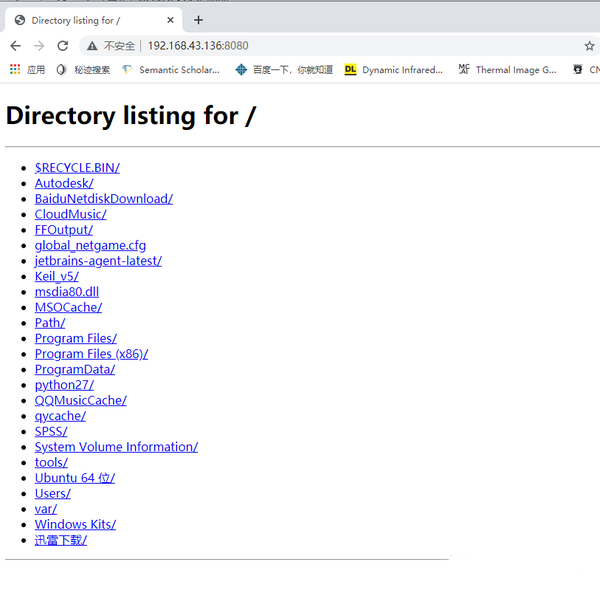Click the not-secure warning triangle icon
This screenshot has height=590, width=600.
(92, 46)
